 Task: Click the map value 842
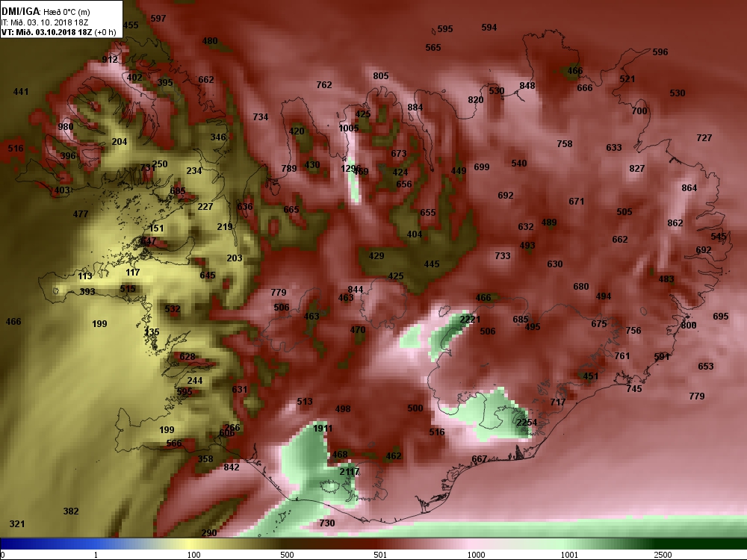pyautogui.click(x=231, y=467)
